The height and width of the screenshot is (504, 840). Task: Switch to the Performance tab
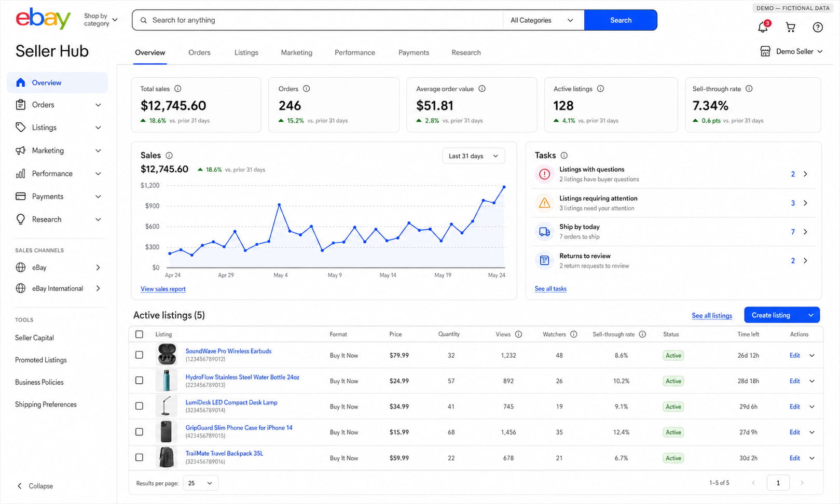click(355, 52)
